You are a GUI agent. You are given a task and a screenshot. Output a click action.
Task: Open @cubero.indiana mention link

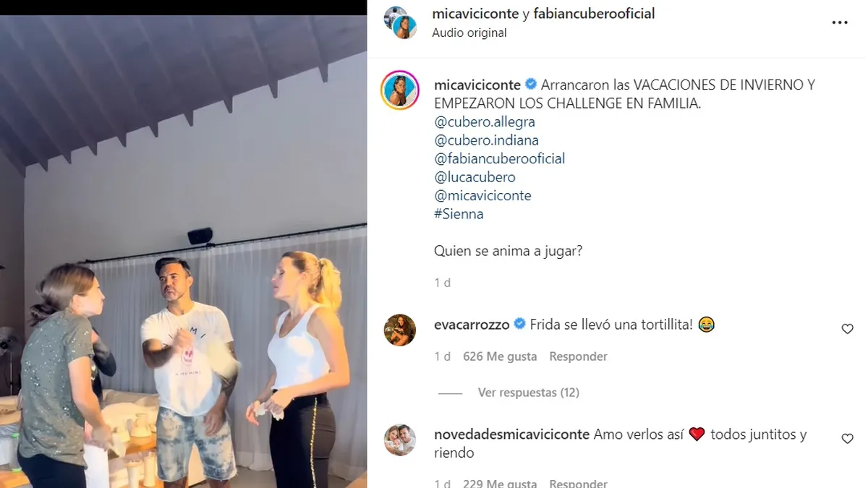pos(486,140)
